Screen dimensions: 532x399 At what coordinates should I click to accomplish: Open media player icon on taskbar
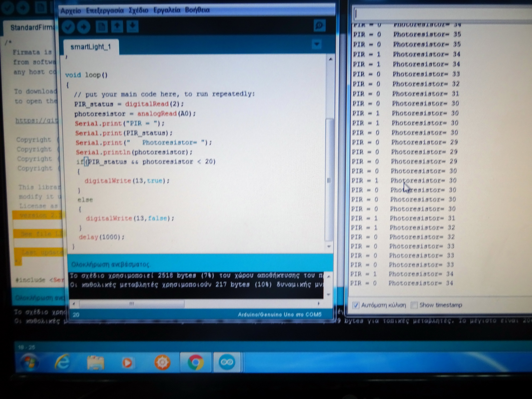point(127,363)
